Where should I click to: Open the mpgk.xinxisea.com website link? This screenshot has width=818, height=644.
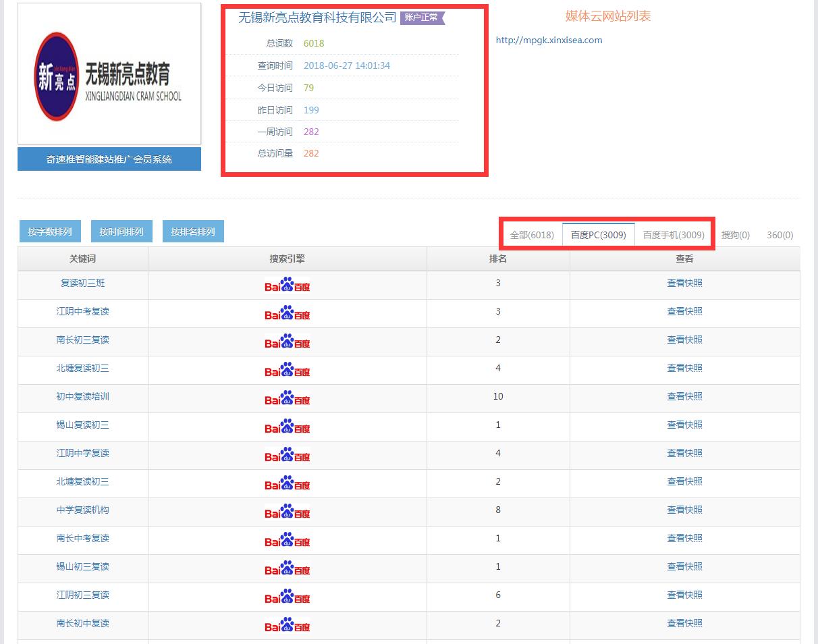pyautogui.click(x=549, y=40)
